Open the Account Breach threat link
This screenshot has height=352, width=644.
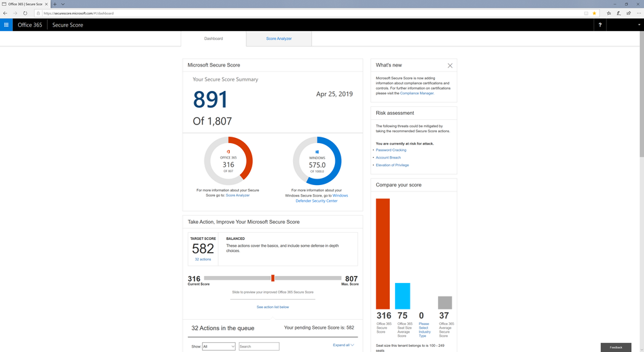coord(388,157)
